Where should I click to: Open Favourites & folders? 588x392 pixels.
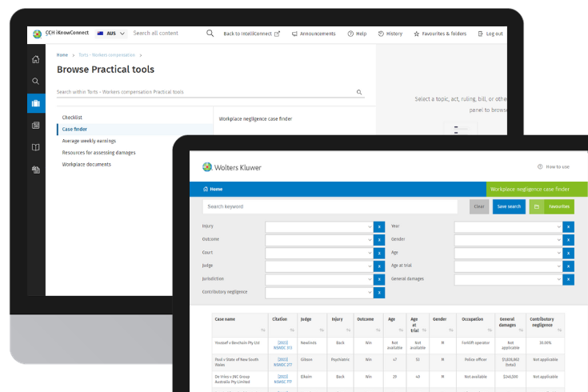442,34
